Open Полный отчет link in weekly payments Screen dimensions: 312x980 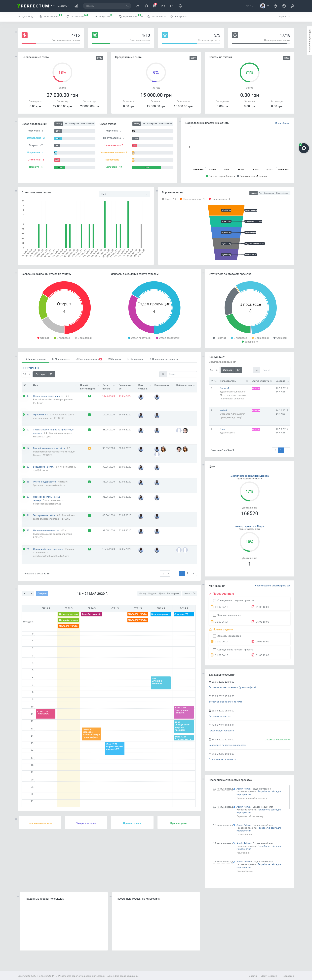(283, 123)
